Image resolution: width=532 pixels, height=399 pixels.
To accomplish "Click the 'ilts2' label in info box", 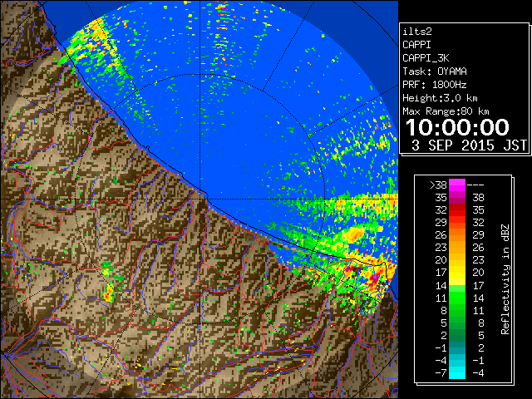I will click(417, 32).
